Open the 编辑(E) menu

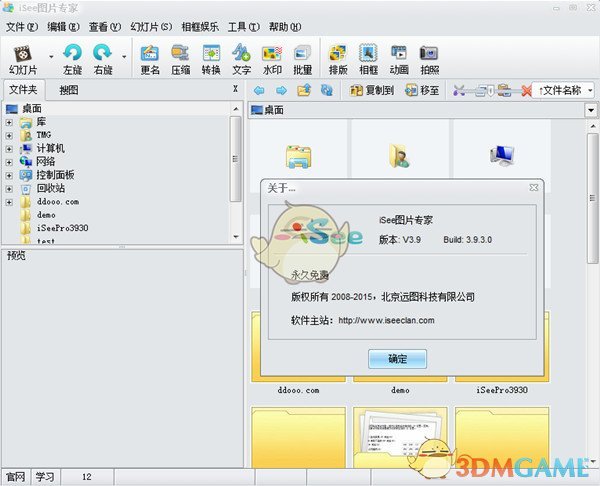coord(64,27)
